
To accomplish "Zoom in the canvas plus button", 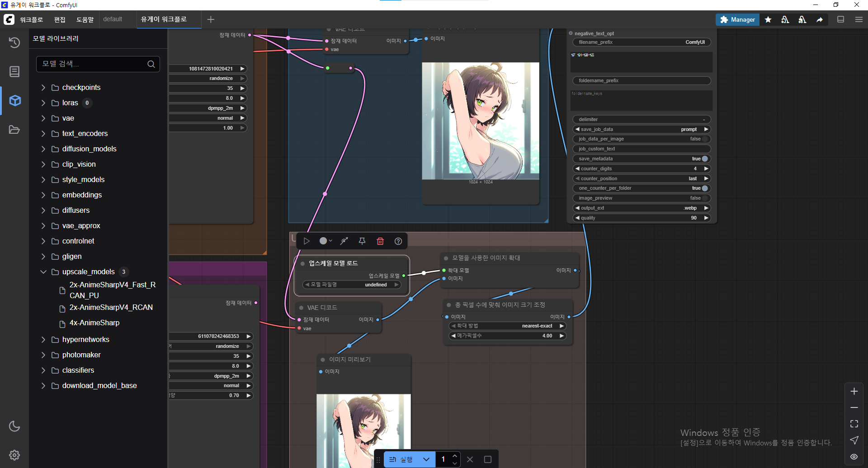I will click(x=854, y=391).
